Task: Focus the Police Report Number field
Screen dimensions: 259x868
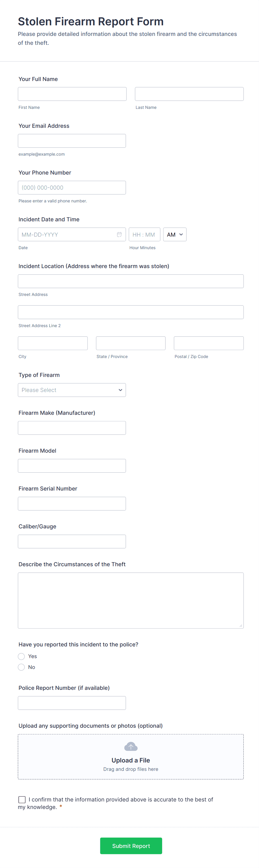Action: click(x=72, y=703)
